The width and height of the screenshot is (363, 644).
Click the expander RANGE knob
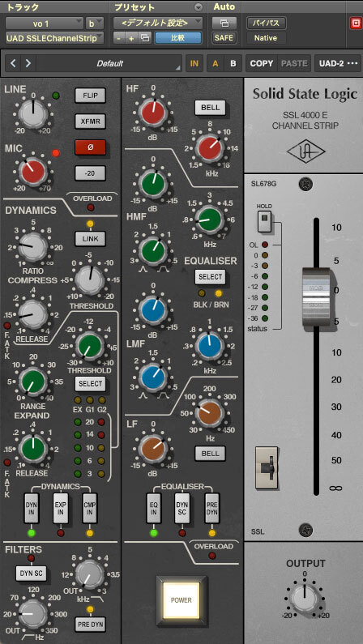click(34, 382)
